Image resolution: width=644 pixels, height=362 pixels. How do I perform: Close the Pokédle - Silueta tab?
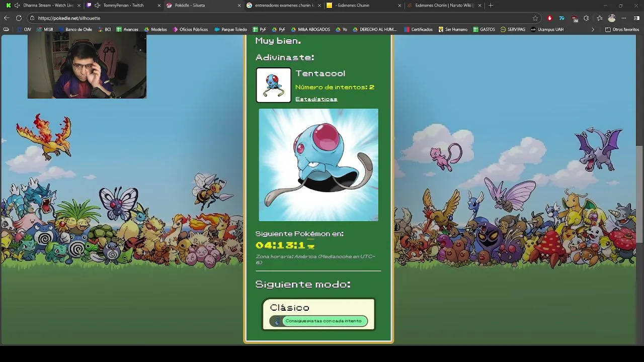point(239,6)
